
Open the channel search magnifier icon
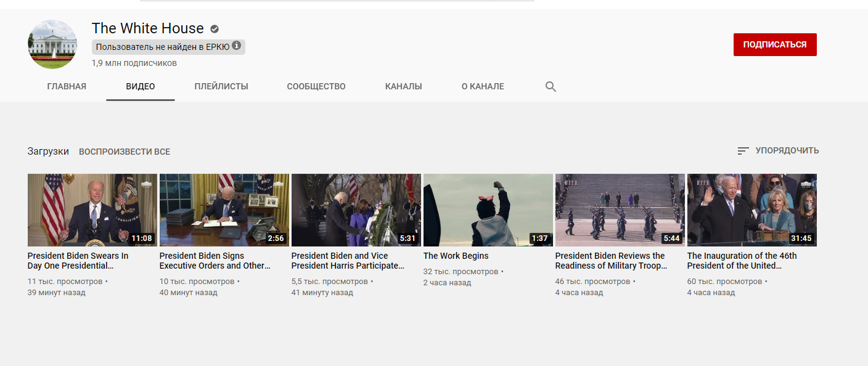click(x=551, y=87)
